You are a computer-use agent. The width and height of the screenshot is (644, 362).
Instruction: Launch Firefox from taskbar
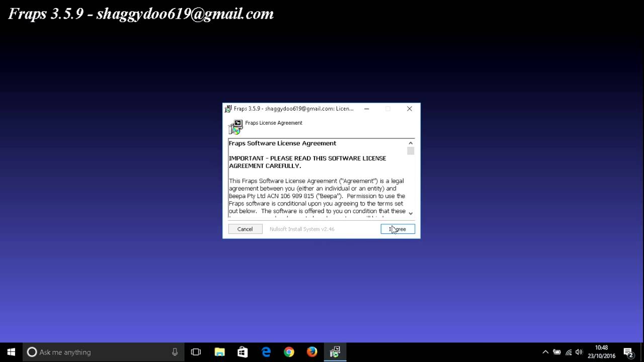[x=312, y=352]
